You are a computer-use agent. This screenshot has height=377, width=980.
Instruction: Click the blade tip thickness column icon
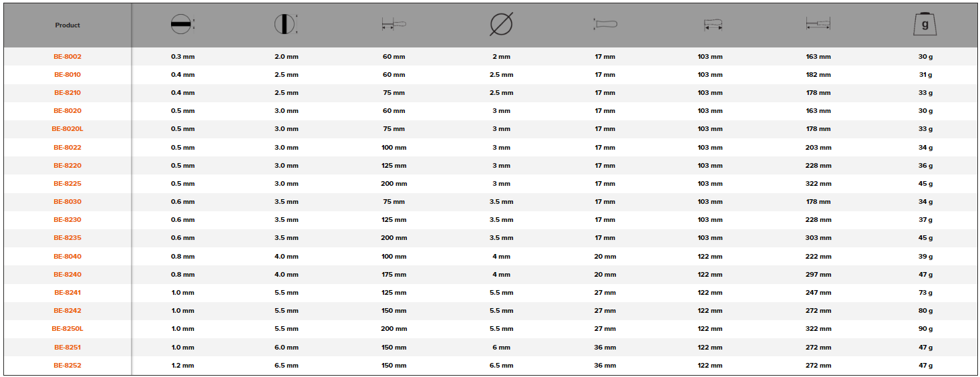click(x=182, y=25)
